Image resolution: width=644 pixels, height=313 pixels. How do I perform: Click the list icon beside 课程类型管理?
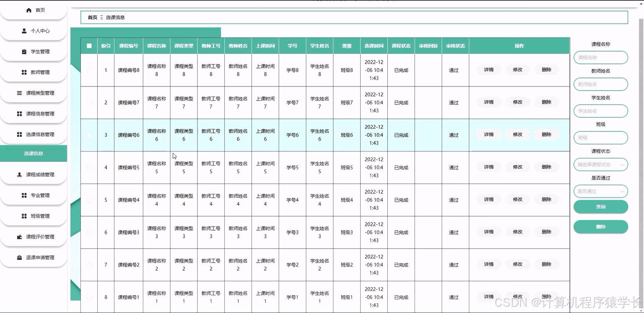click(x=19, y=93)
